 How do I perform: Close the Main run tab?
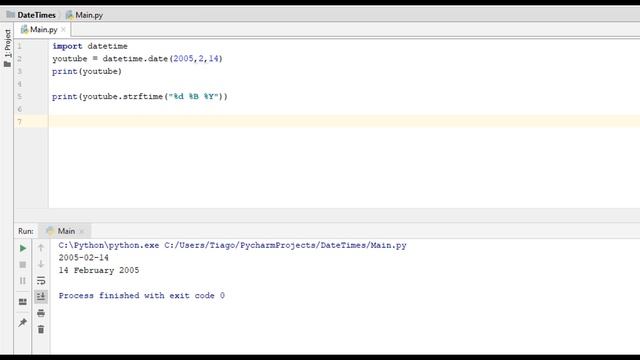coord(82,231)
